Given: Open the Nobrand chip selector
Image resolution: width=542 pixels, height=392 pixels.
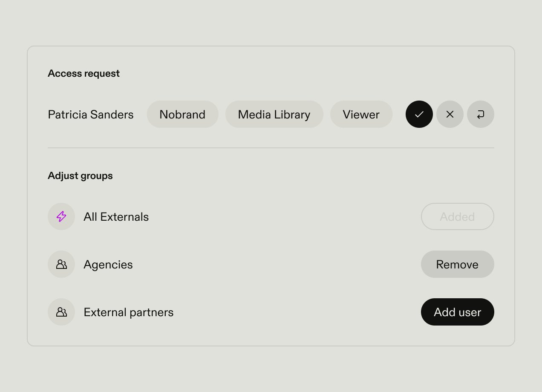Looking at the screenshot, I should 182,114.
